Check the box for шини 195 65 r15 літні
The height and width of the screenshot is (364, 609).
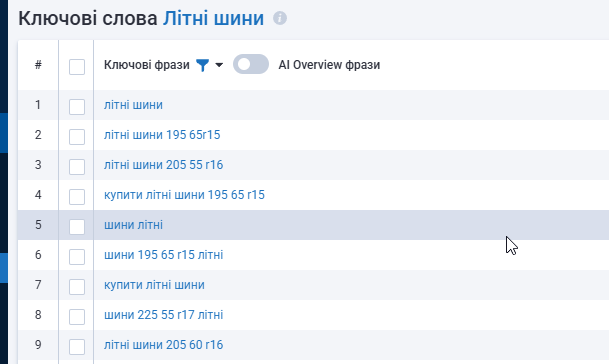click(x=77, y=256)
